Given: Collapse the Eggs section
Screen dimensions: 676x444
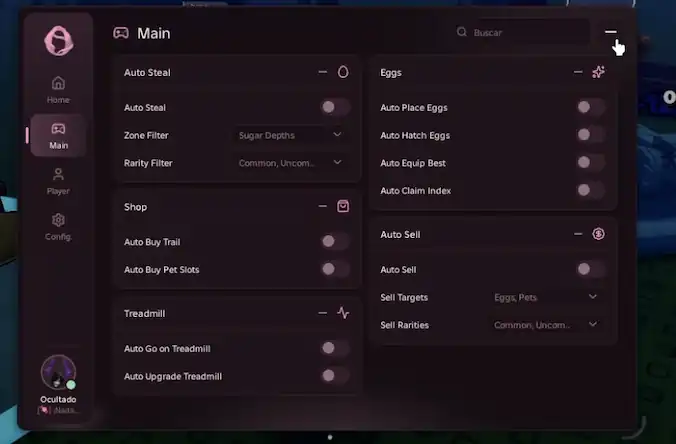Looking at the screenshot, I should coord(578,72).
